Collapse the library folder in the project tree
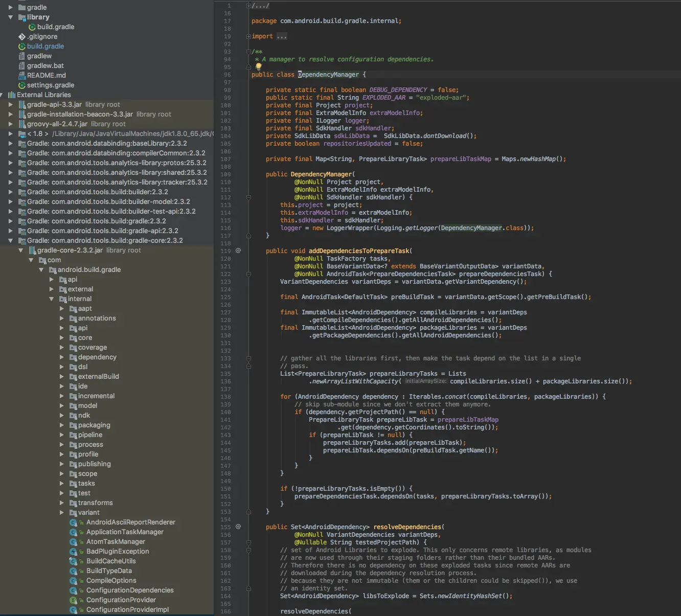Image resolution: width=681 pixels, height=616 pixels. pos(10,17)
